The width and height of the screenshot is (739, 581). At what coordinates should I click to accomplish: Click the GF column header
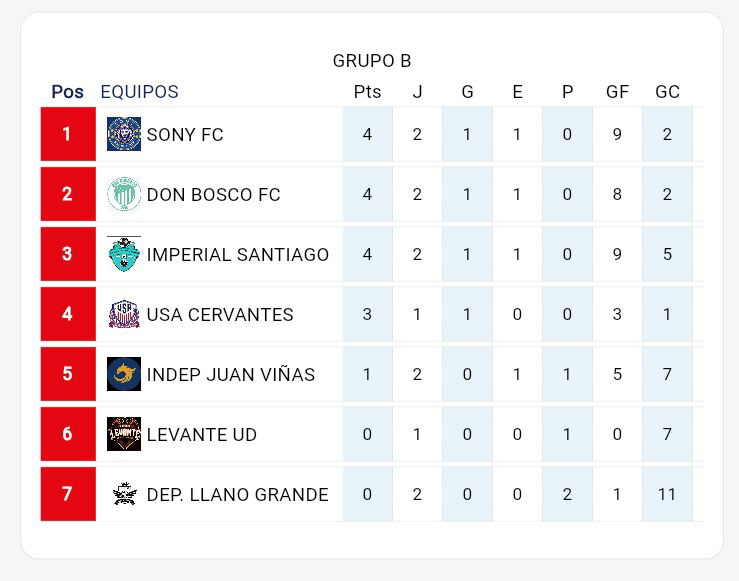click(x=617, y=92)
